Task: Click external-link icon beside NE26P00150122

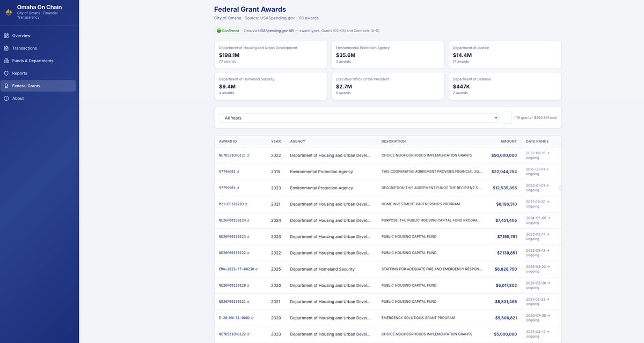Action: 248,253
